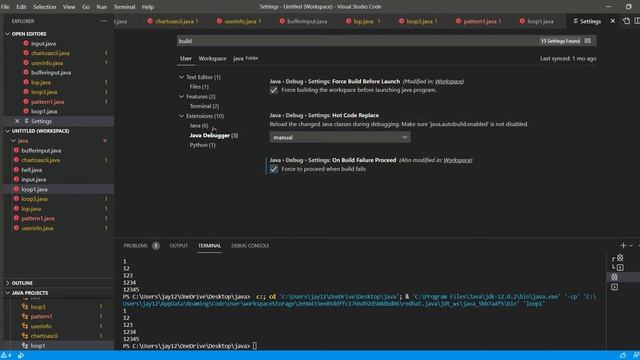Select Files (1) in the settings tree

tap(199, 87)
